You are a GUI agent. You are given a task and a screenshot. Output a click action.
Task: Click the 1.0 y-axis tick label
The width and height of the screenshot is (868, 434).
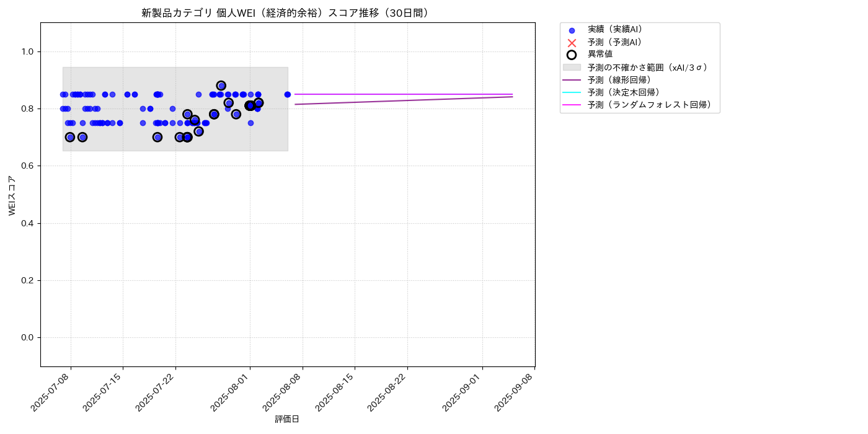pos(28,51)
